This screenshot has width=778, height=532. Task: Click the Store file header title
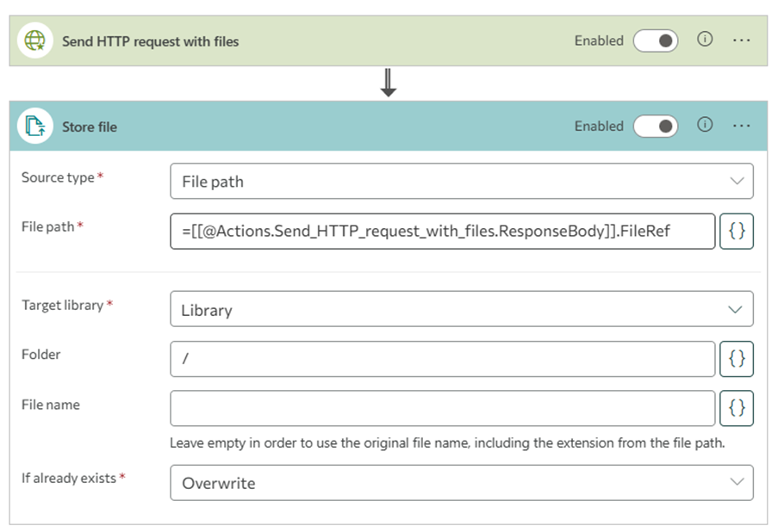click(89, 127)
